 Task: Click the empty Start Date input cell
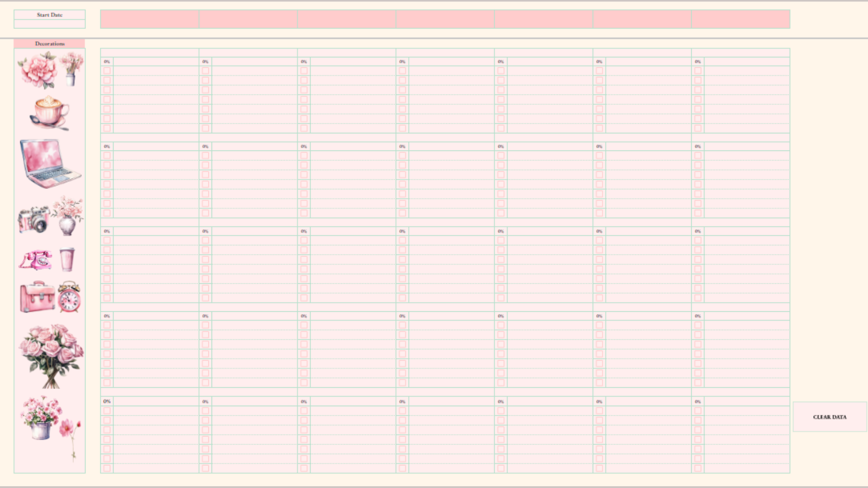pyautogui.click(x=50, y=24)
